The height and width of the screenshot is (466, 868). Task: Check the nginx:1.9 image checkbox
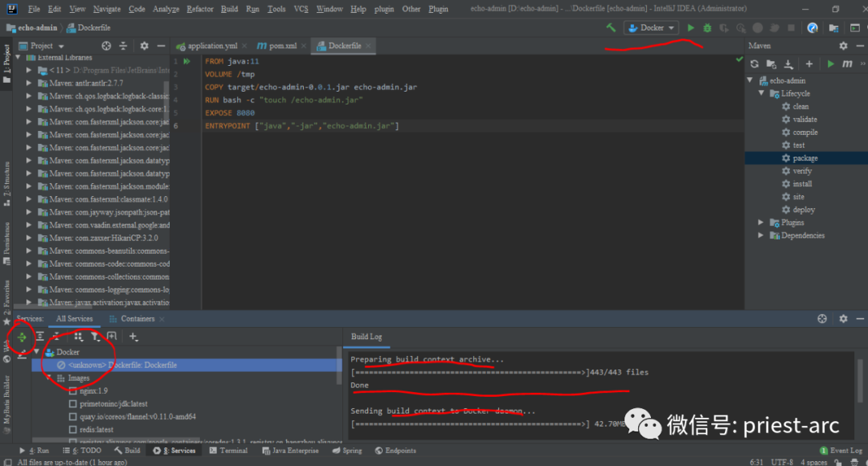click(72, 390)
